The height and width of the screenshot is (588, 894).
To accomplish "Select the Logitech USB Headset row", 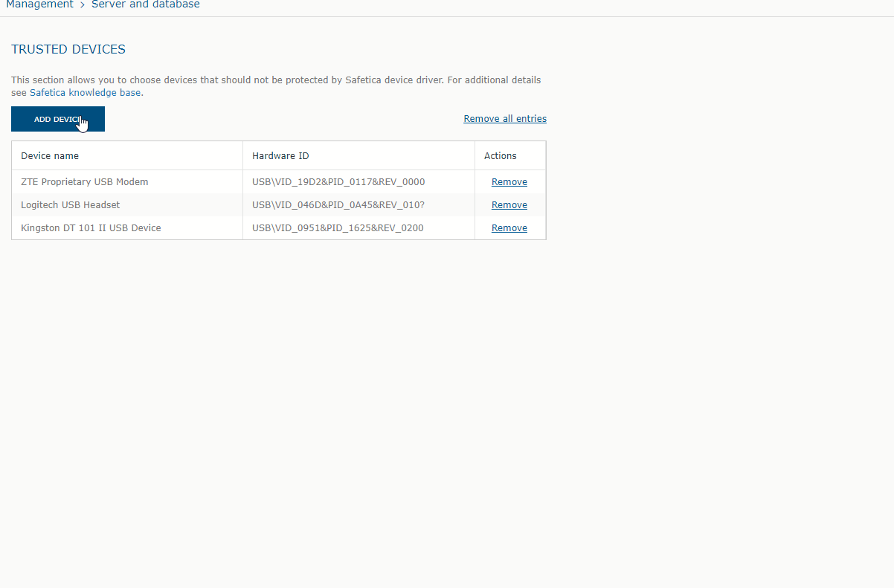I will 70,205.
